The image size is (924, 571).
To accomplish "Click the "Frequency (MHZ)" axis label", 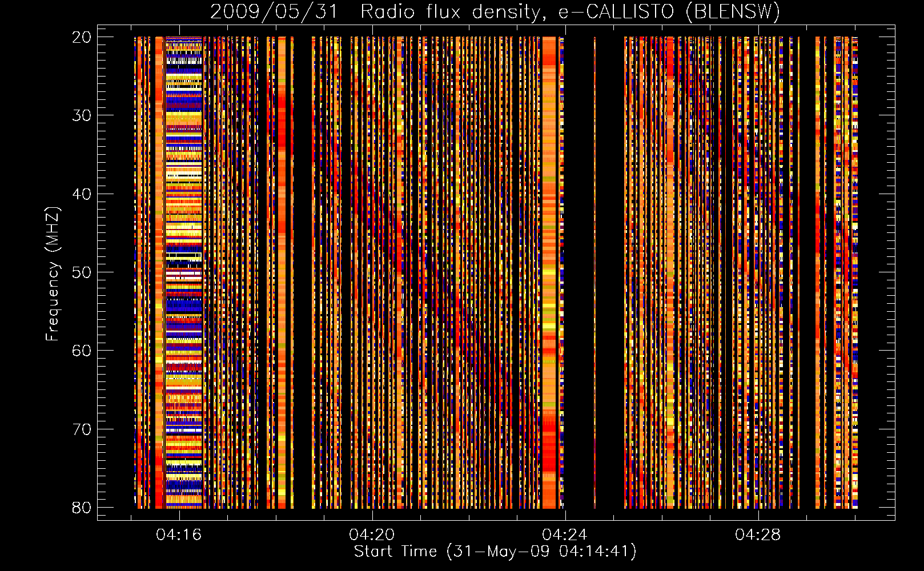I will [52, 274].
